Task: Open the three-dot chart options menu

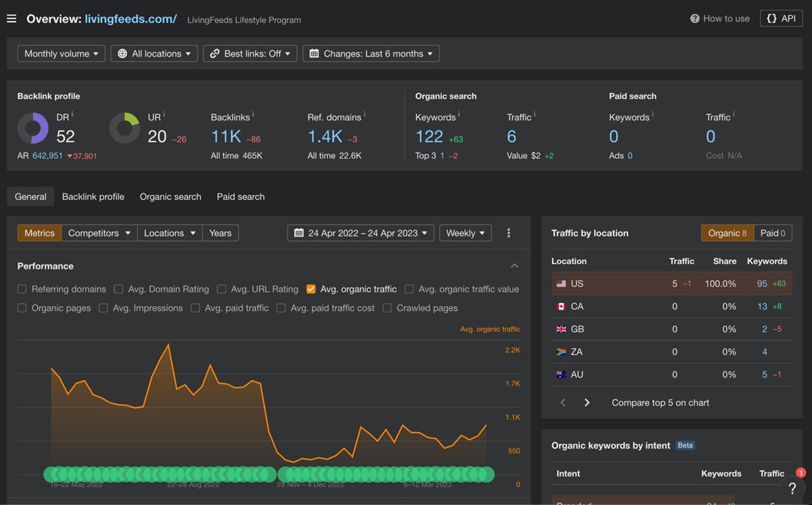Action: [x=509, y=233]
